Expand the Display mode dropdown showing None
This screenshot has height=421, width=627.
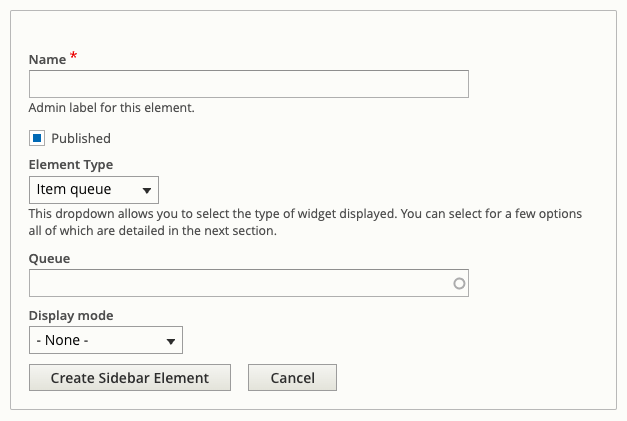[x=106, y=340]
